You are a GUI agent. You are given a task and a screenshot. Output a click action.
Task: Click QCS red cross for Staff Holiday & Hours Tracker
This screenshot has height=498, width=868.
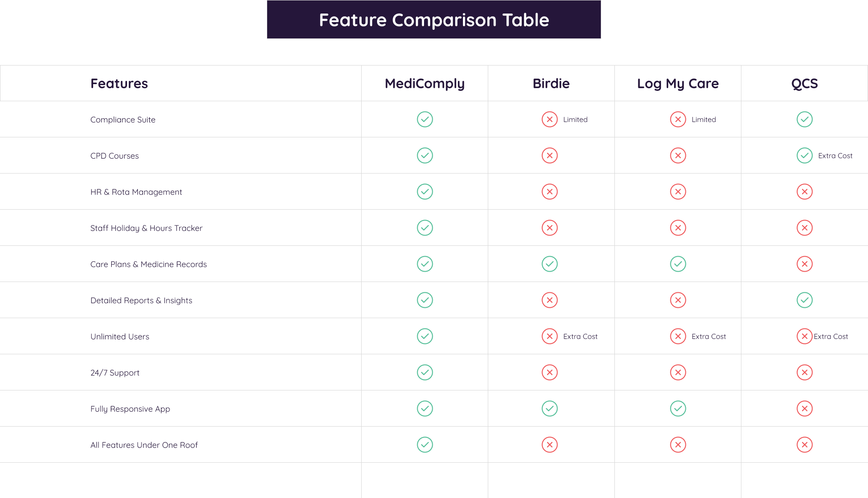click(804, 228)
